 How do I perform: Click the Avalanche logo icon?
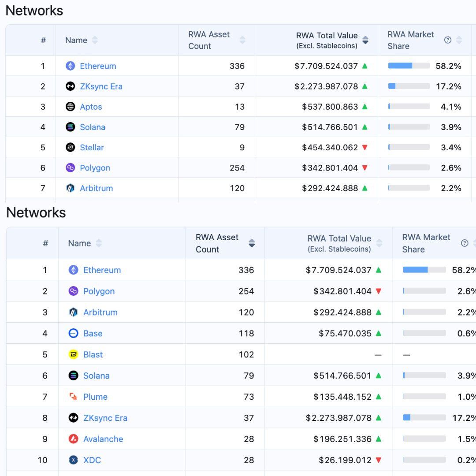(74, 439)
